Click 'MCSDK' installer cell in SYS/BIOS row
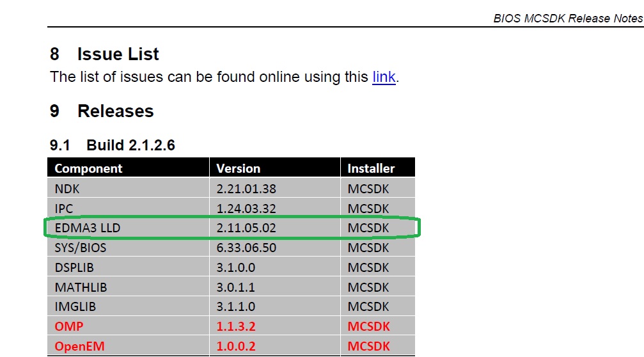Screen dimensions: 644x357 377,248
